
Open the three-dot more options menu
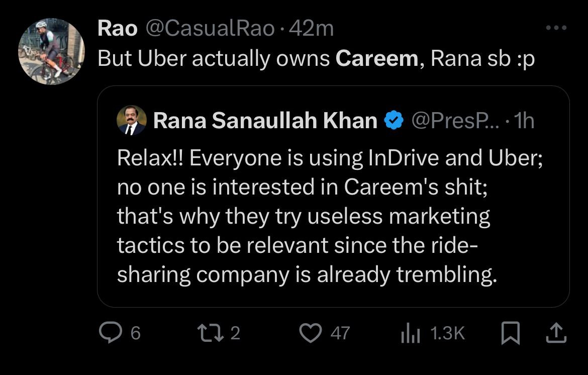[556, 28]
